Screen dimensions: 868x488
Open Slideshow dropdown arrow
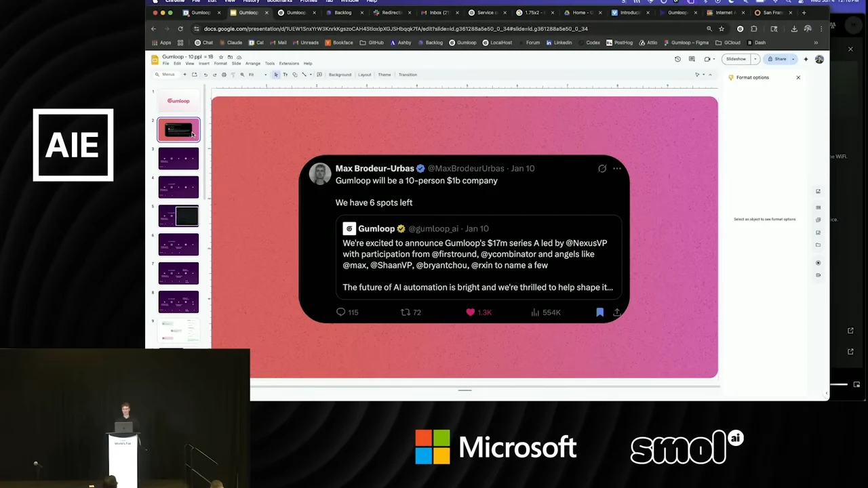755,59
